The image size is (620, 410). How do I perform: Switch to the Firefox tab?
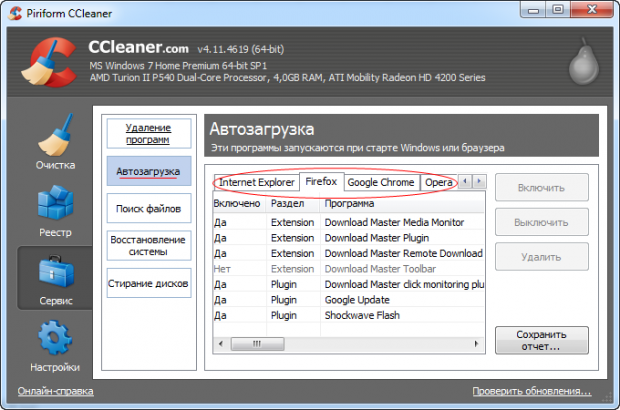pyautogui.click(x=321, y=181)
